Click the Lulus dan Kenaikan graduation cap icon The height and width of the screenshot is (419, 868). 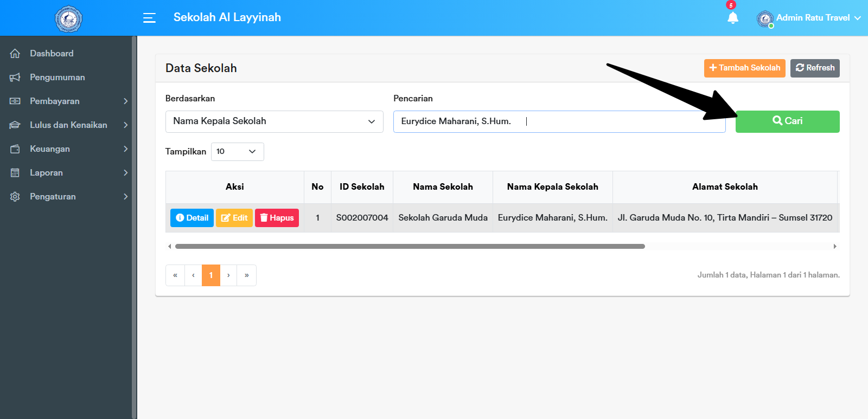(x=15, y=125)
